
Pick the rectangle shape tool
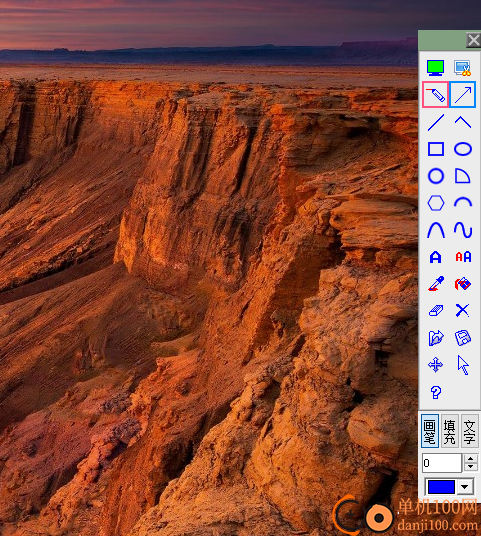[436, 149]
